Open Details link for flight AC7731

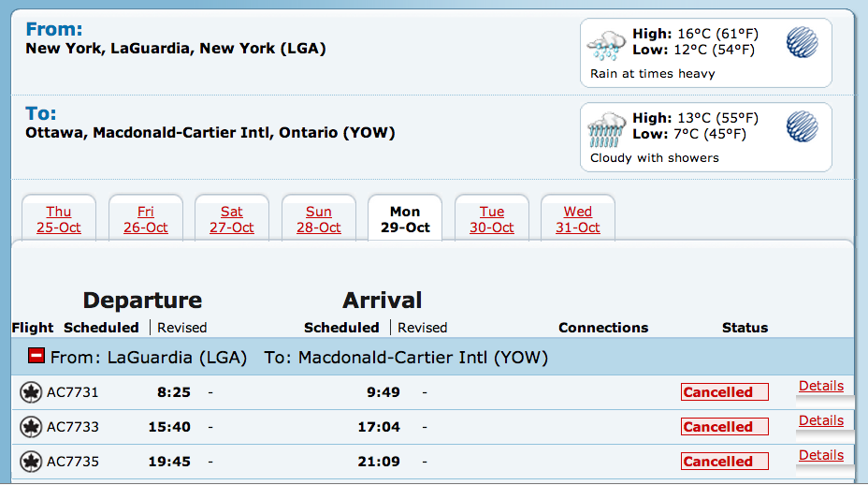821,386
